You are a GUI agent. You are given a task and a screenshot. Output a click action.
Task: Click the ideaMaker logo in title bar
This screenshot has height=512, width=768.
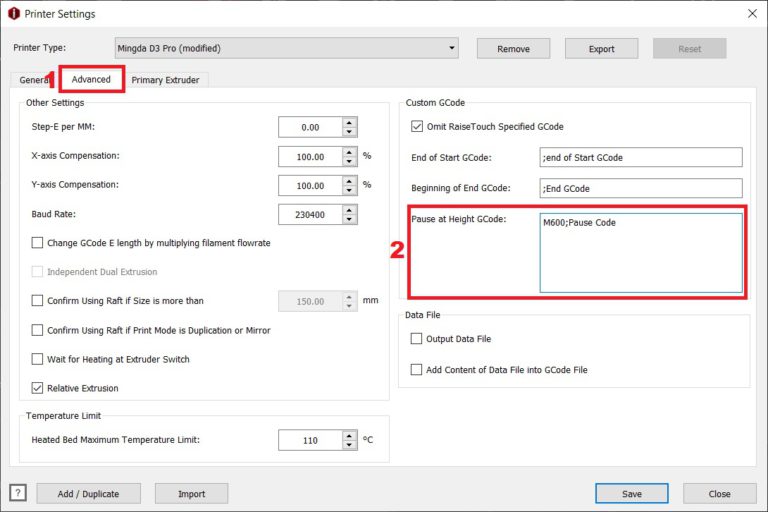click(x=14, y=14)
